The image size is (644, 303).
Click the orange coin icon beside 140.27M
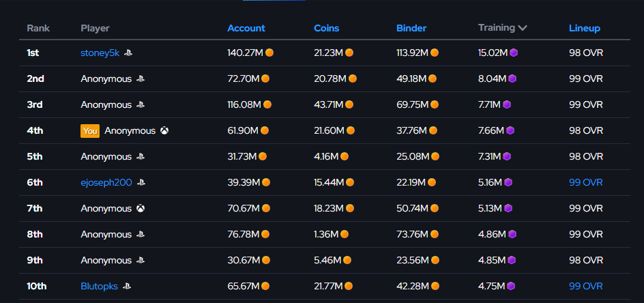[x=269, y=53]
